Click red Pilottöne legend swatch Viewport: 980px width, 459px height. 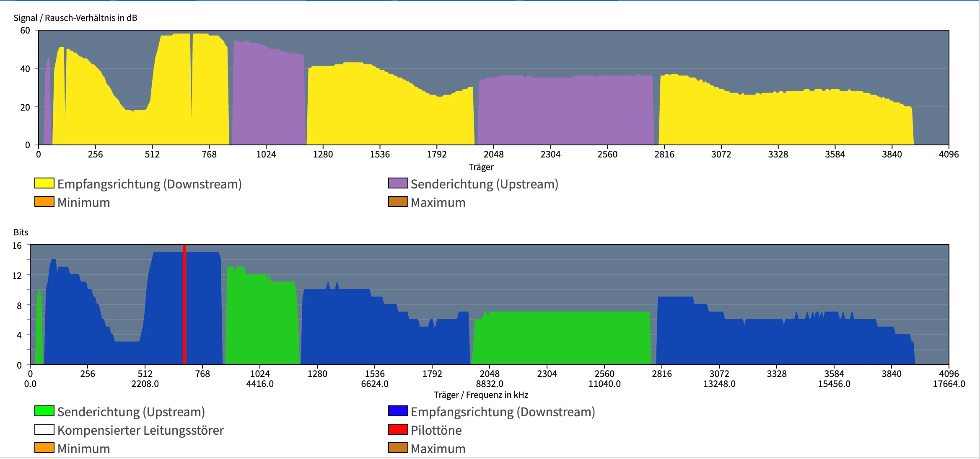pos(398,430)
